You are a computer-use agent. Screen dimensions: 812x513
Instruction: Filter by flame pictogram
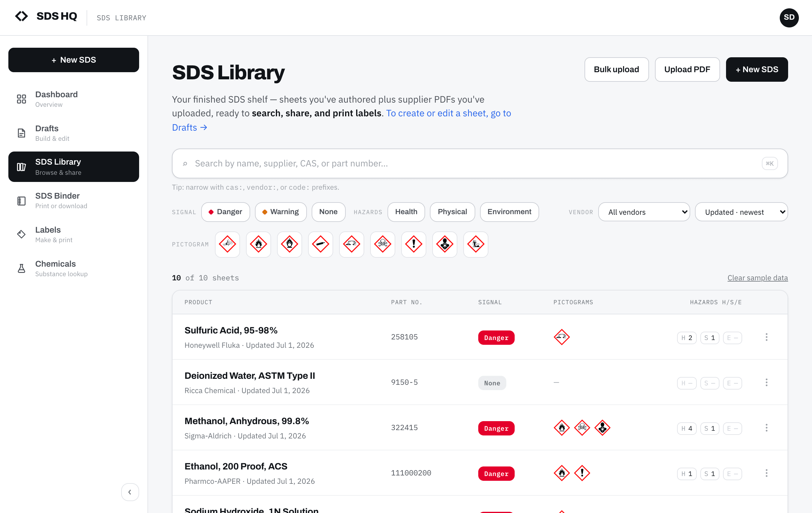(258, 244)
